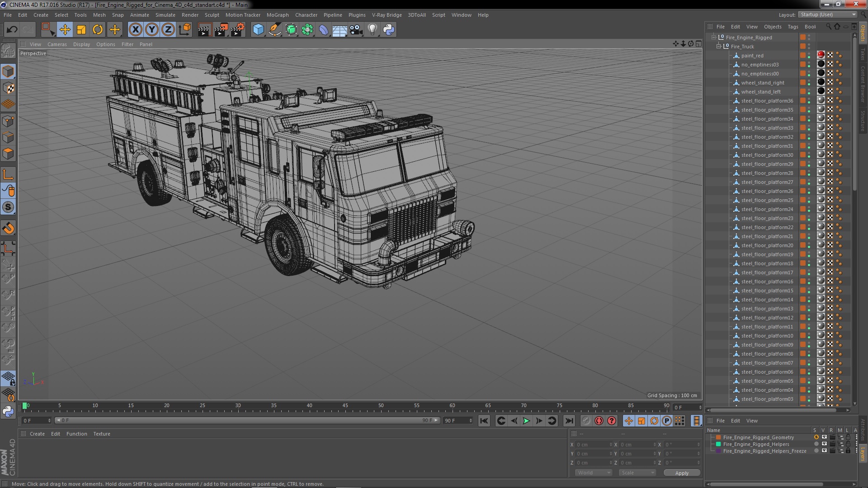
Task: Go to end of animation
Action: pos(569,421)
